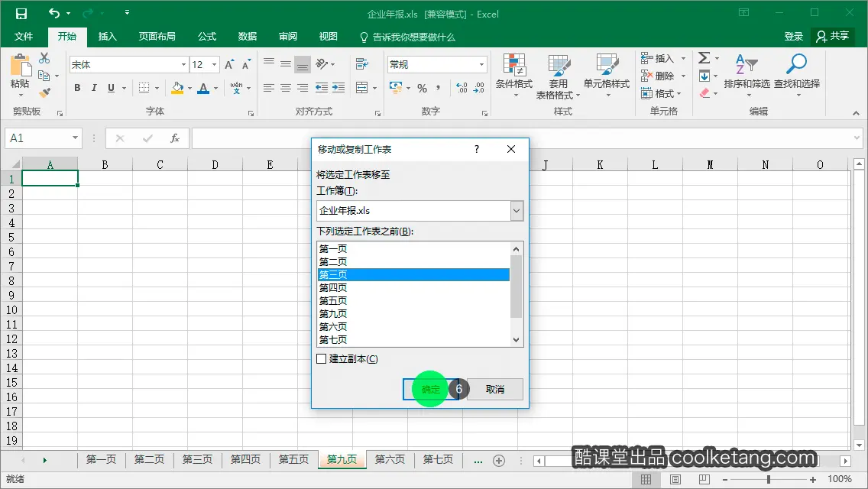868x489 pixels.
Task: Click the zoom slider handle
Action: click(769, 479)
